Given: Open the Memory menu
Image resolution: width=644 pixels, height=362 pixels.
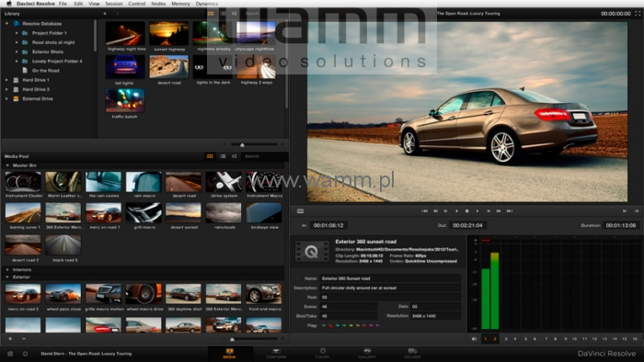Looking at the screenshot, I should point(180,4).
